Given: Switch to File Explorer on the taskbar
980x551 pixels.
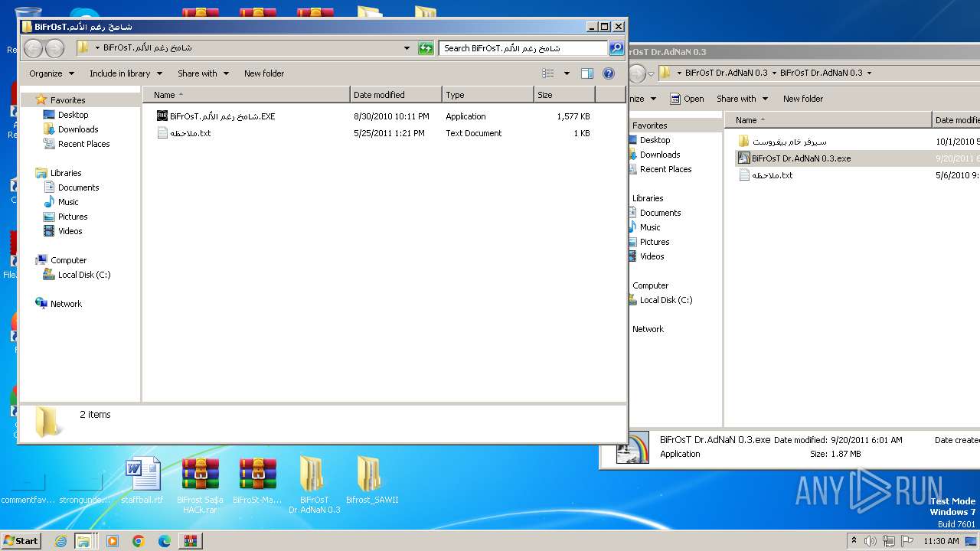Looking at the screenshot, I should 83,541.
